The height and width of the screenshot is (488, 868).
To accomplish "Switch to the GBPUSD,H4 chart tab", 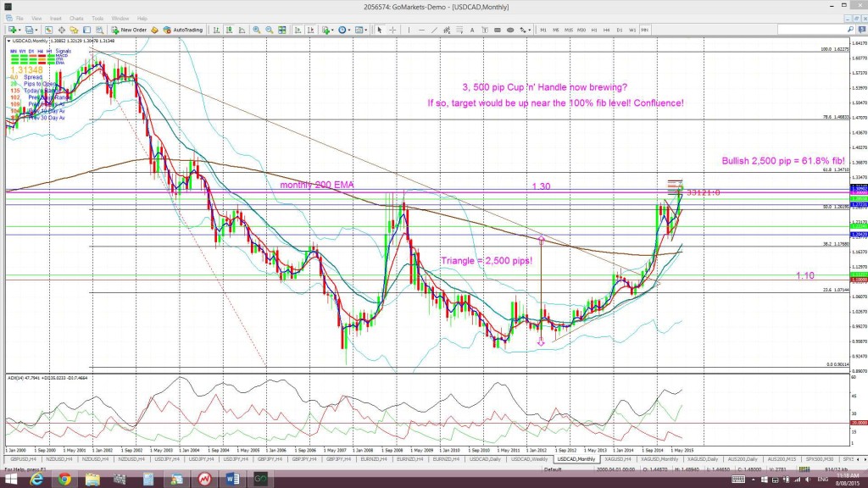I will point(23,459).
